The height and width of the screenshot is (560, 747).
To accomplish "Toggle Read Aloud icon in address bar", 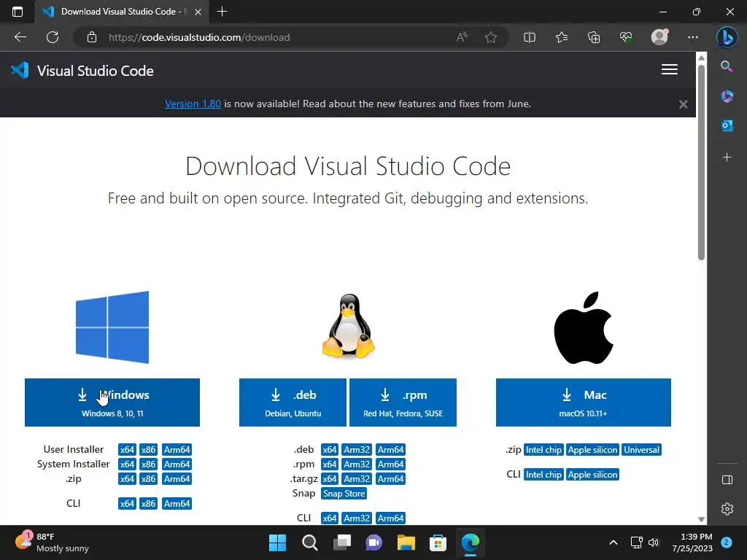I will pos(462,37).
